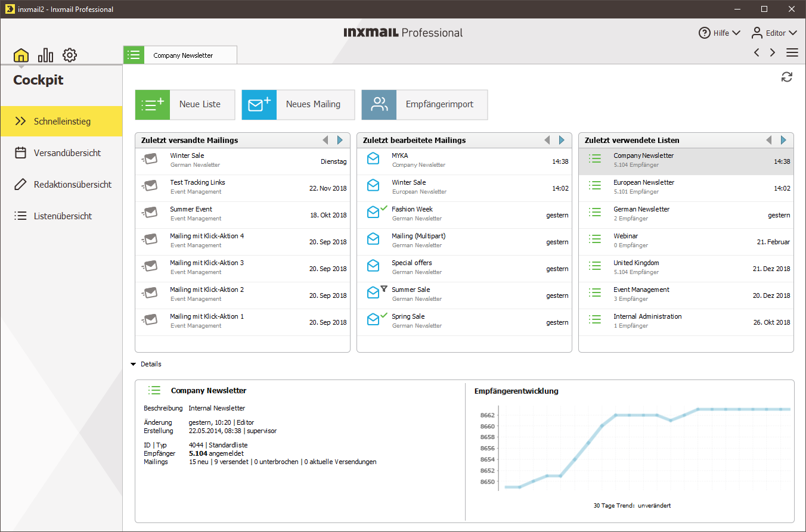The height and width of the screenshot is (532, 806).
Task: Go to previous tab with left chevron
Action: (x=757, y=52)
